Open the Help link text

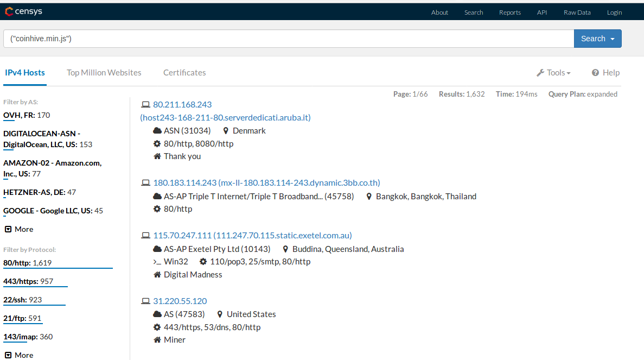pos(611,73)
